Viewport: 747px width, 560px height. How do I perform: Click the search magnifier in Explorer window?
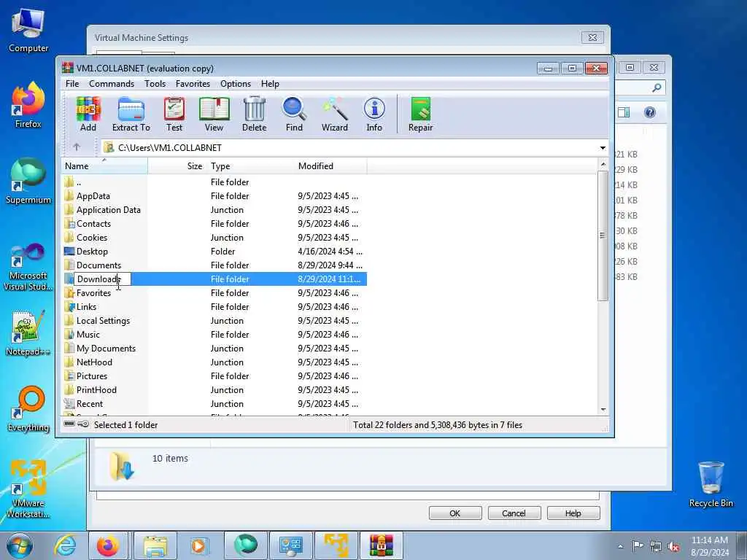[x=657, y=87]
